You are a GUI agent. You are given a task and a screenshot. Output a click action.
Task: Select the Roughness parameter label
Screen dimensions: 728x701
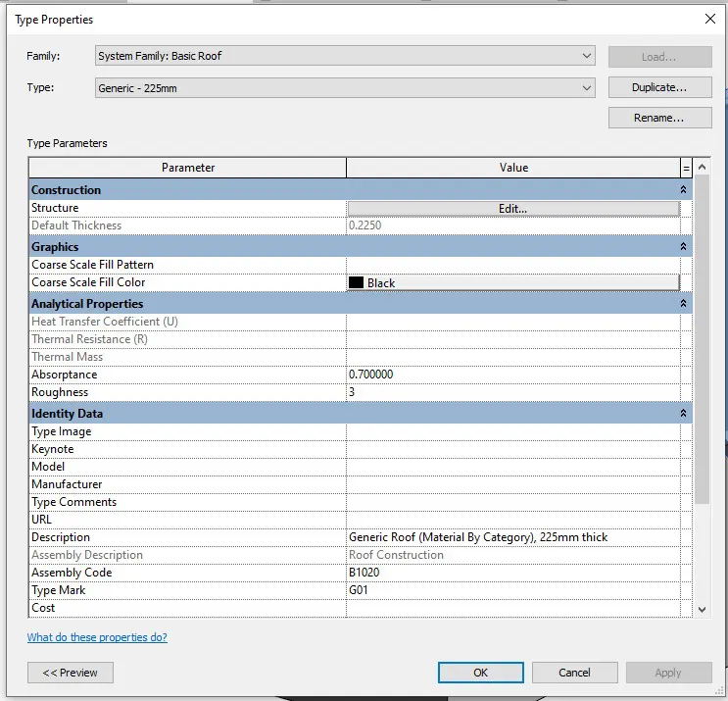[60, 392]
